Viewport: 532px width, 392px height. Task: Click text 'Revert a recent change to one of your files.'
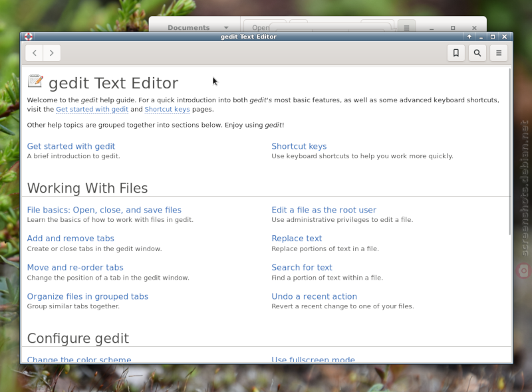coord(342,306)
